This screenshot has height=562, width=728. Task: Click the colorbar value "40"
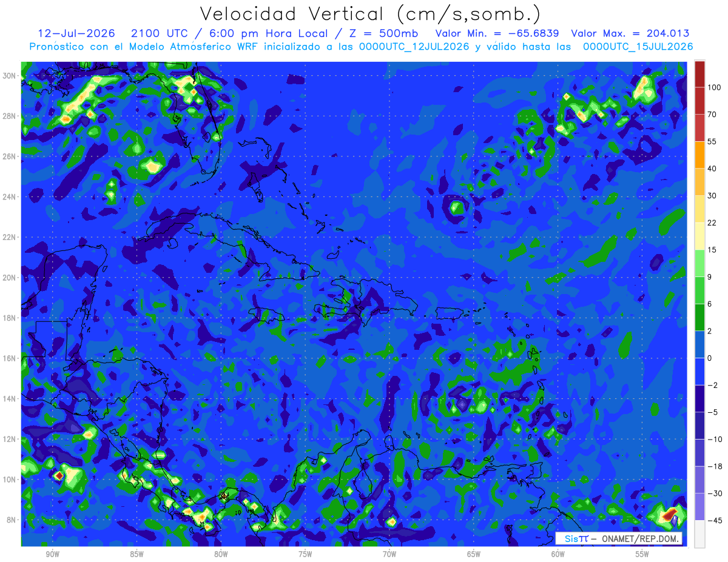[x=712, y=169]
